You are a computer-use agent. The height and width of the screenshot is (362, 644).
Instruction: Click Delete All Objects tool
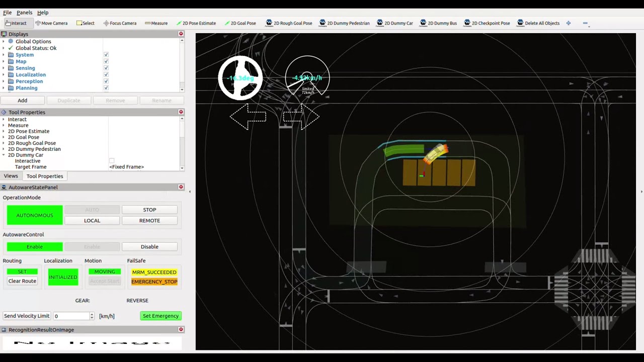[538, 23]
